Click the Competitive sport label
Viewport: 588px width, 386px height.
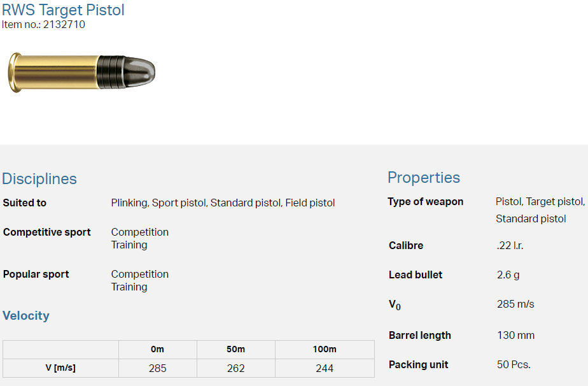(x=47, y=232)
